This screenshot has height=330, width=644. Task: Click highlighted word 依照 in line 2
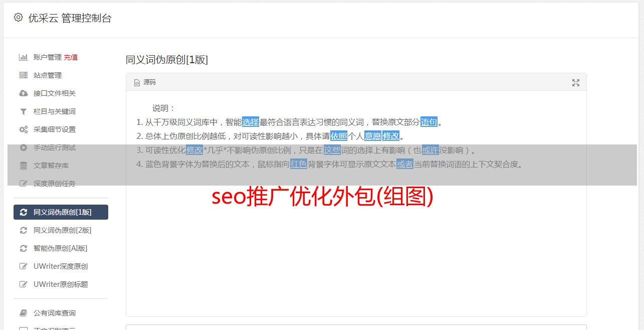[339, 136]
